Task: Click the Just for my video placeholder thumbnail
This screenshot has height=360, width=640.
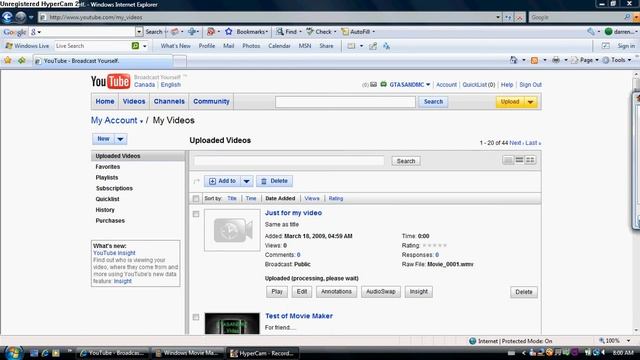Action: click(232, 230)
